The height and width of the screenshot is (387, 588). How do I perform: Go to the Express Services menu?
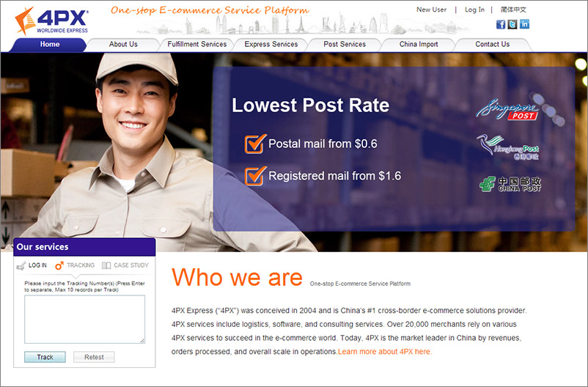click(x=271, y=45)
